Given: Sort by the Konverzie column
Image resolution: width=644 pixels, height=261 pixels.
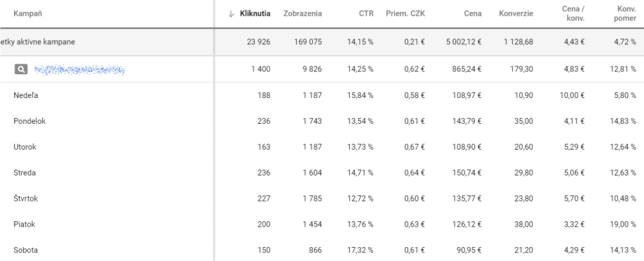Looking at the screenshot, I should 516,13.
